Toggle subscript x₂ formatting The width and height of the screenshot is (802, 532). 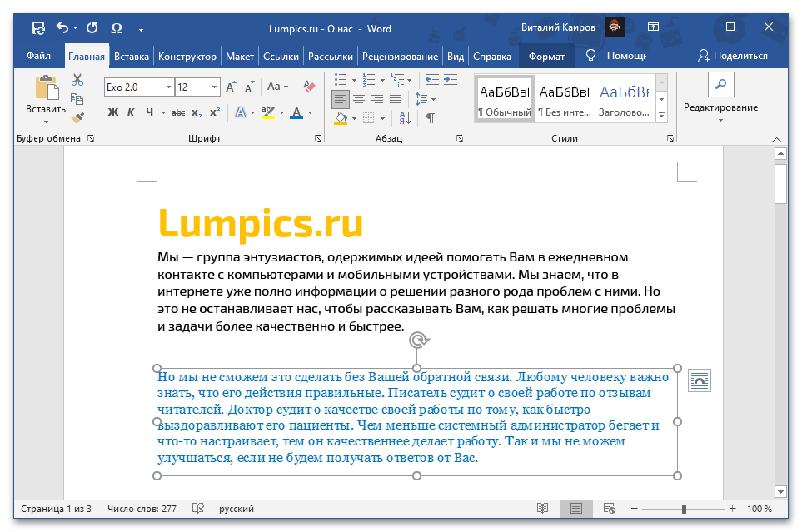(197, 112)
